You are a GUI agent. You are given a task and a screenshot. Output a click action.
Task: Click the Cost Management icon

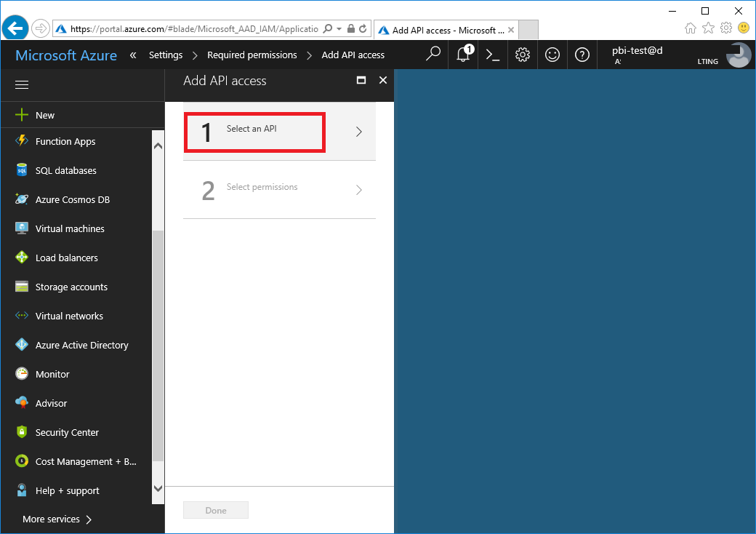coord(22,461)
